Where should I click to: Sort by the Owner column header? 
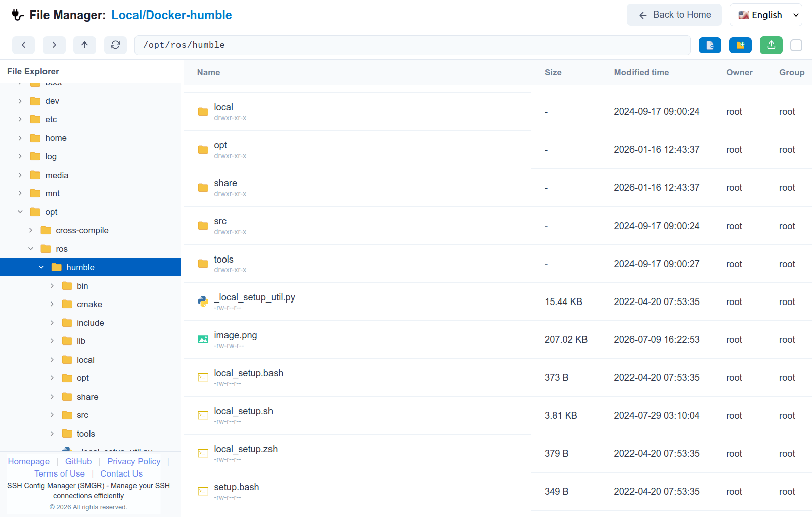tap(739, 72)
